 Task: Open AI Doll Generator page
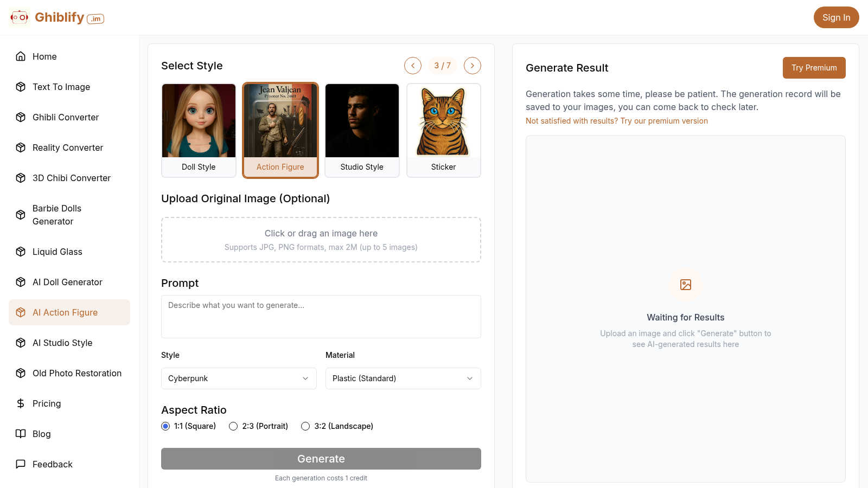click(x=69, y=282)
